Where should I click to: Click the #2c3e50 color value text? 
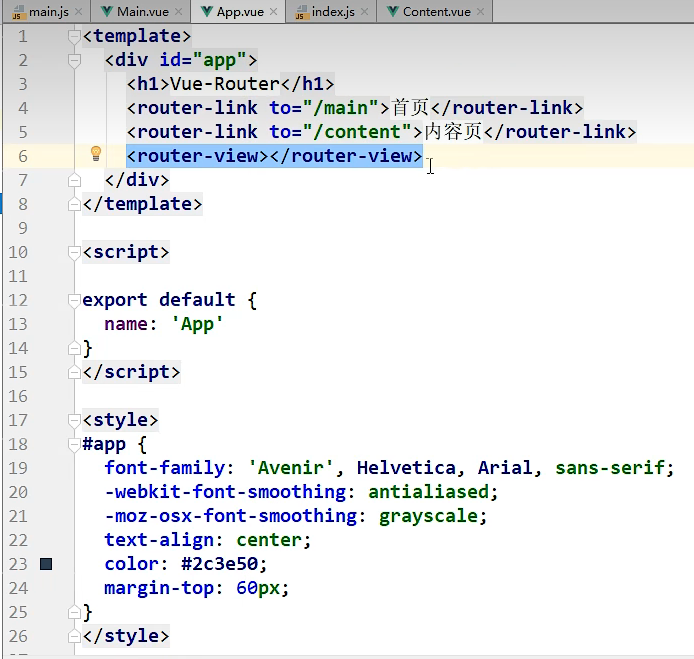coord(220,564)
